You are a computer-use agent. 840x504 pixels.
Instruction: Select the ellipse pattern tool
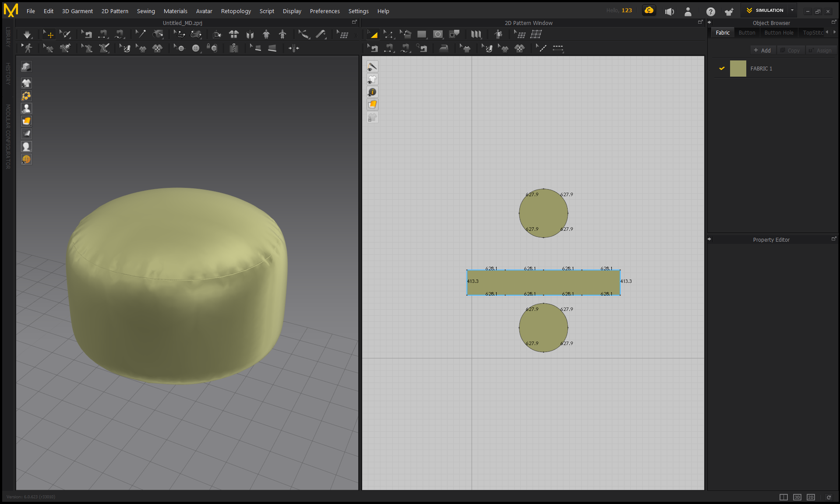coord(438,34)
